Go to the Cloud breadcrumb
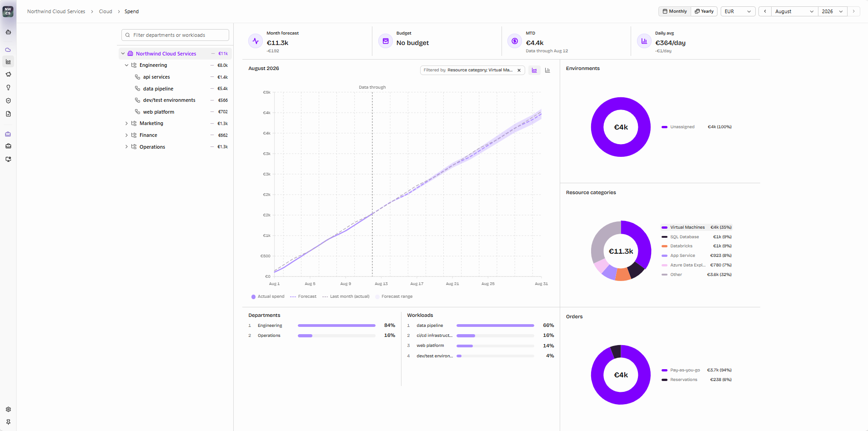This screenshot has height=431, width=868. [x=105, y=11]
